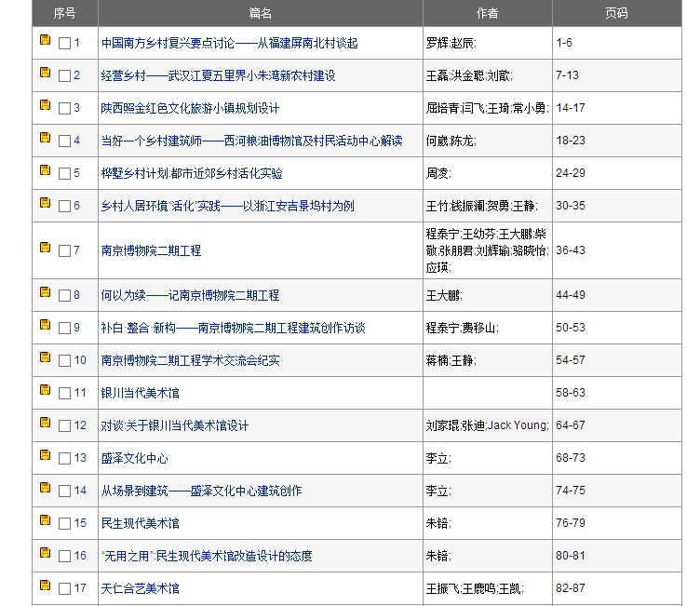Screen dimensions: 700x606
Task: Open article 乡村人居环境"活化"实践
Action: 228,207
